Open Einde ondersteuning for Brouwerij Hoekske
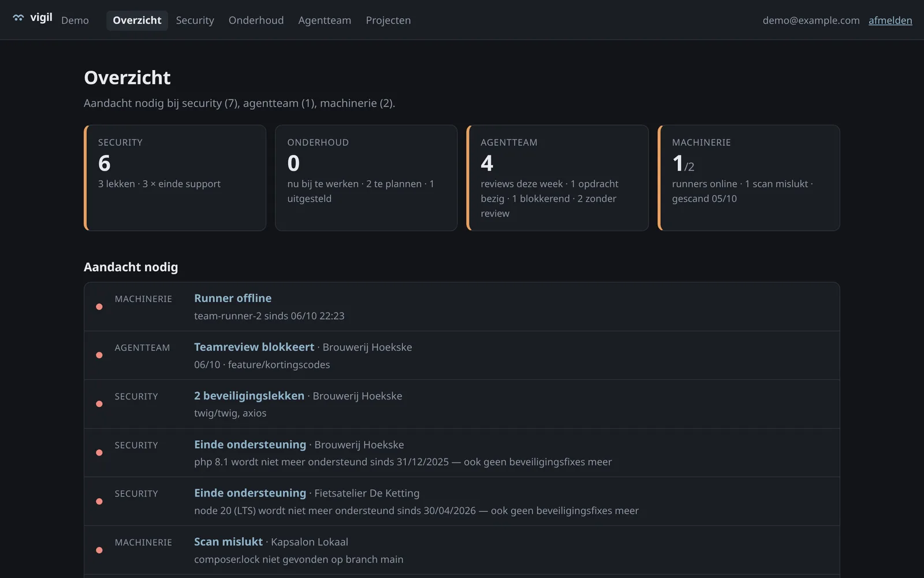 coord(250,444)
